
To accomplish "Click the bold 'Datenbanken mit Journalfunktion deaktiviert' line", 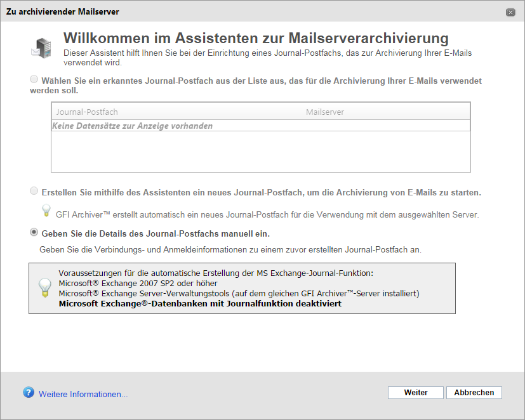I will pos(200,303).
